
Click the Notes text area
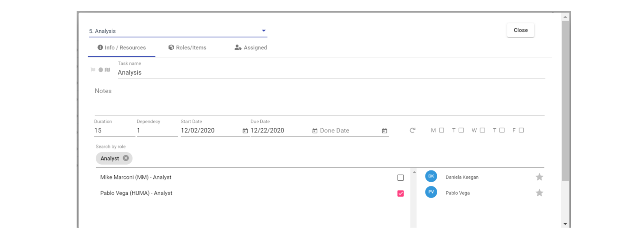click(x=319, y=99)
